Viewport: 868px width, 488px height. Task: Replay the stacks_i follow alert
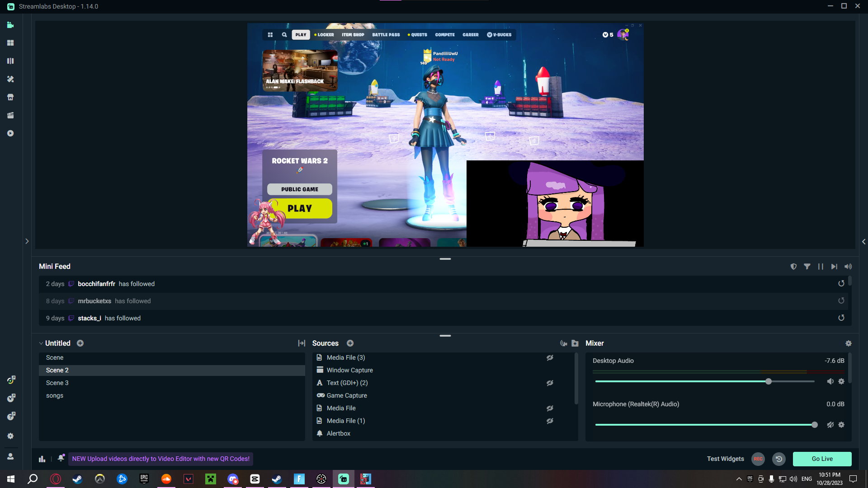841,318
